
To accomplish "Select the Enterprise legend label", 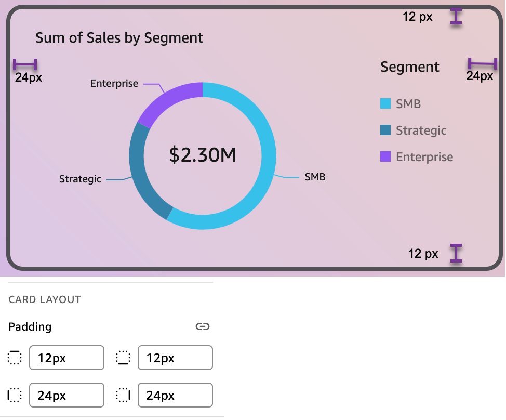I will click(424, 157).
